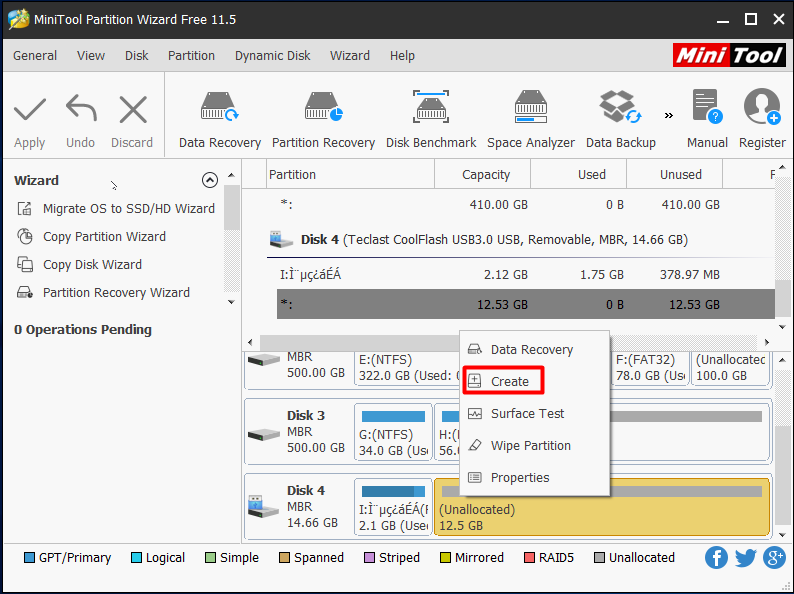Image resolution: width=794 pixels, height=594 pixels.
Task: Click the GPT/Primary legend swatch
Action: coord(29,558)
